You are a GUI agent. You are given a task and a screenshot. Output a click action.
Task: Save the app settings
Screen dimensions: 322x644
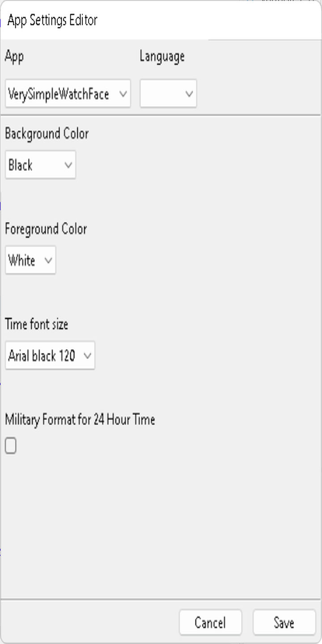pos(284,623)
